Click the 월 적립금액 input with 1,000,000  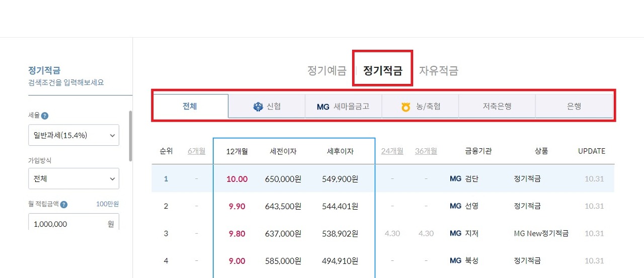click(74, 222)
